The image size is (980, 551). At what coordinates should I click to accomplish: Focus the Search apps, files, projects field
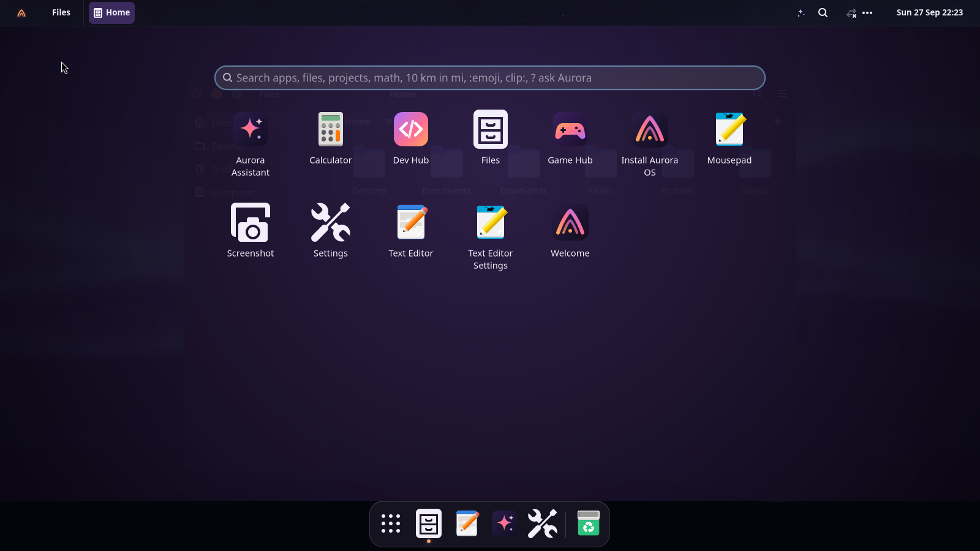[x=490, y=78]
